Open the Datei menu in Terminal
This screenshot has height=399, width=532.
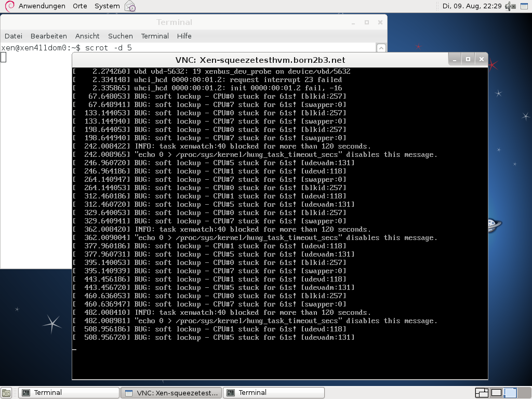[x=14, y=36]
